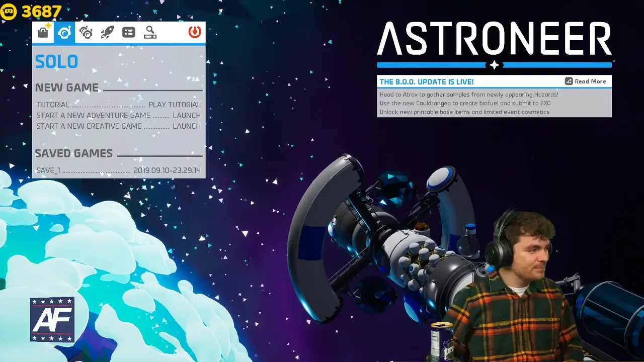Open the server search icon tab
644x362 pixels.
(x=150, y=32)
